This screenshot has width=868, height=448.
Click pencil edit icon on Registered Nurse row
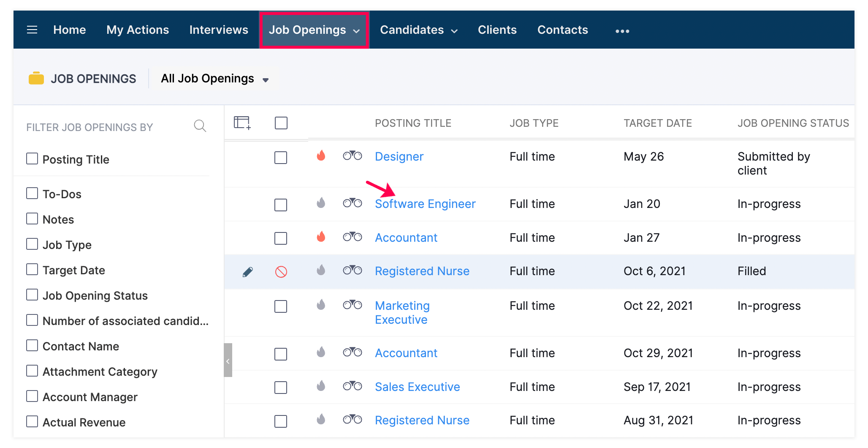[248, 272]
